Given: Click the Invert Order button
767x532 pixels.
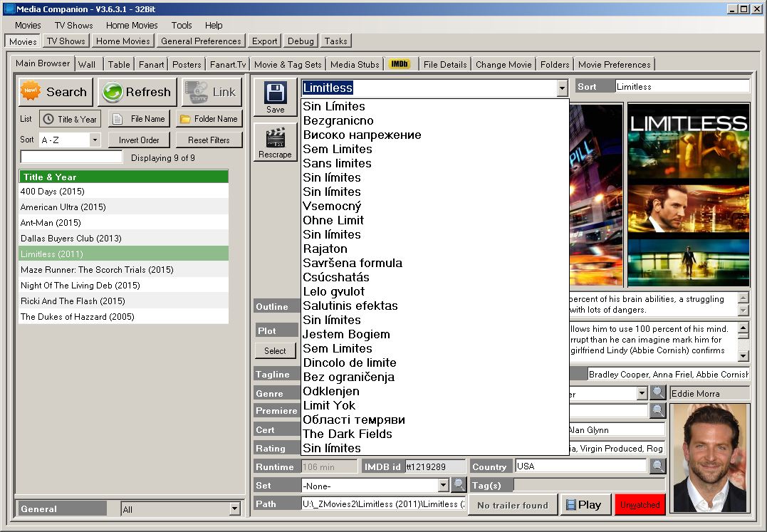Looking at the screenshot, I should point(139,140).
